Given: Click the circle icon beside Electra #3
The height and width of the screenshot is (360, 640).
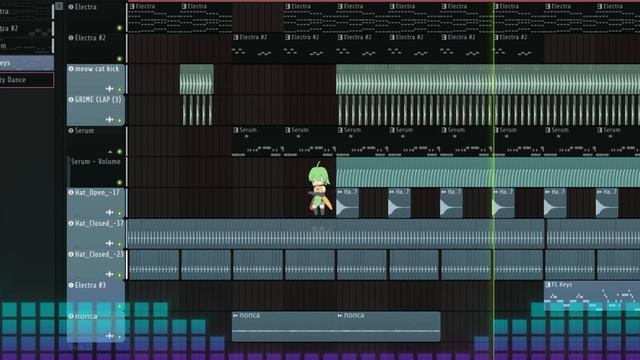Looking at the screenshot, I should click(71, 285).
